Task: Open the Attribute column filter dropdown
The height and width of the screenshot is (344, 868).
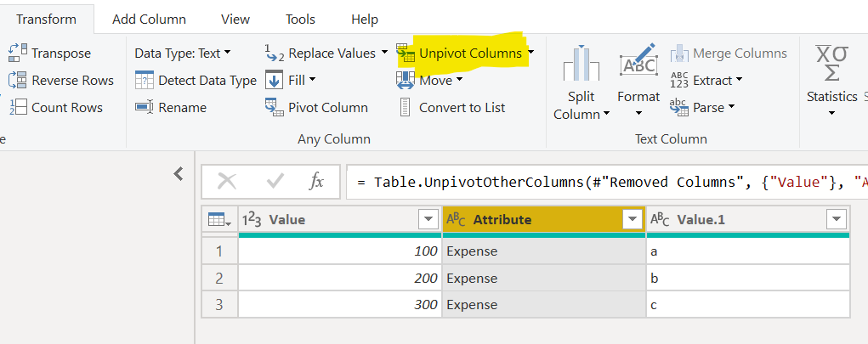Action: click(x=633, y=219)
